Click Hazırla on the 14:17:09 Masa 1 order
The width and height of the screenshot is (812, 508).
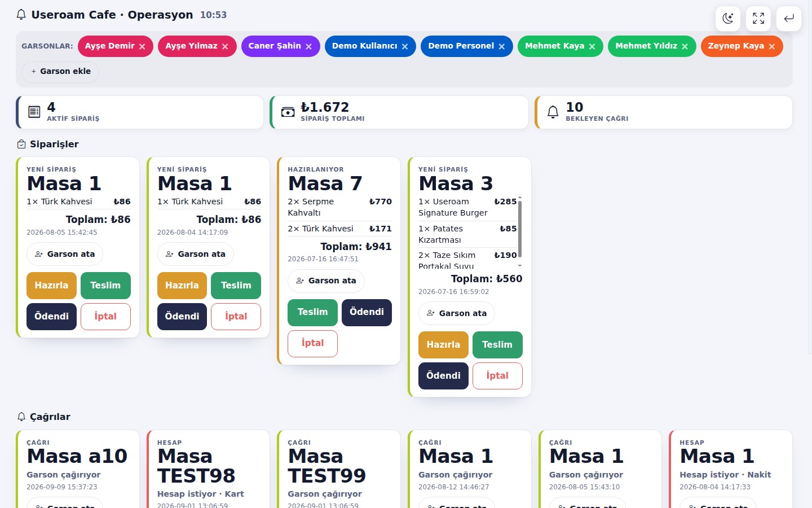[182, 286]
